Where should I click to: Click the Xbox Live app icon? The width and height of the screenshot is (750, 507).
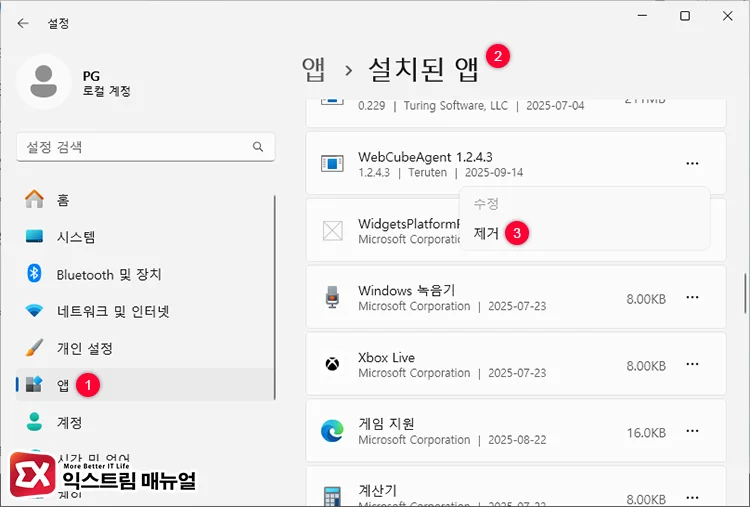tap(332, 364)
